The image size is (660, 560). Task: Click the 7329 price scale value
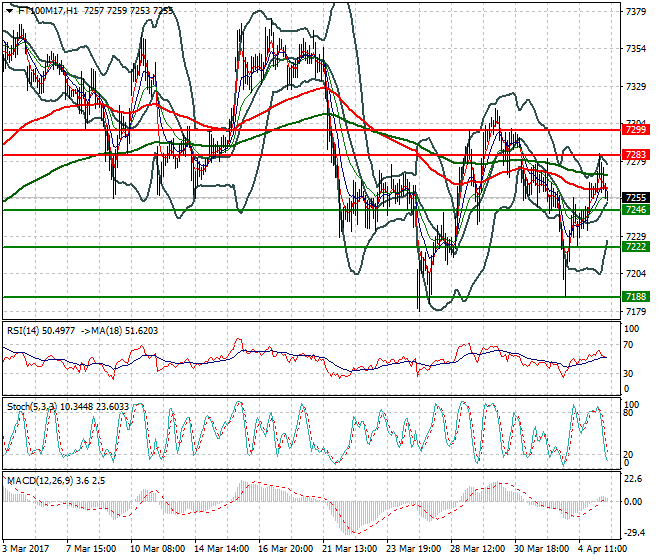[x=636, y=87]
